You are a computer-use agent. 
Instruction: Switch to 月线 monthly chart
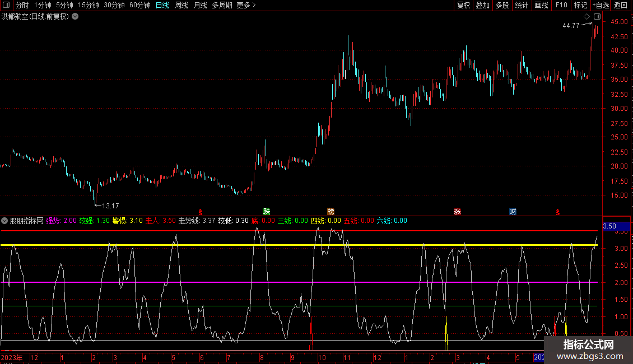tap(200, 5)
